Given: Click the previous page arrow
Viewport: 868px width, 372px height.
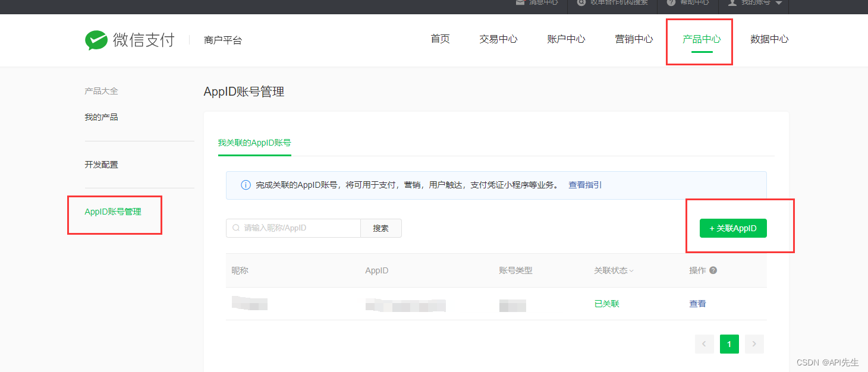Looking at the screenshot, I should [x=704, y=344].
